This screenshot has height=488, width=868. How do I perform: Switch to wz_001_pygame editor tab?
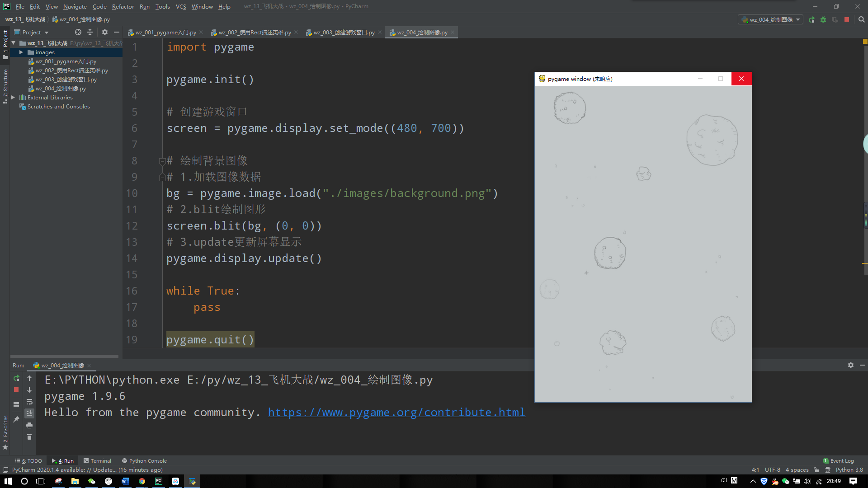[x=165, y=33]
